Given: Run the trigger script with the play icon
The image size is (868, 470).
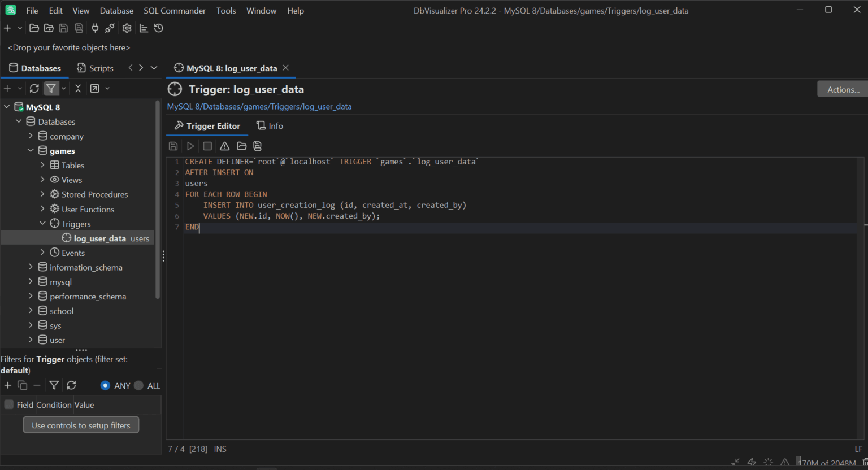Looking at the screenshot, I should [x=190, y=146].
